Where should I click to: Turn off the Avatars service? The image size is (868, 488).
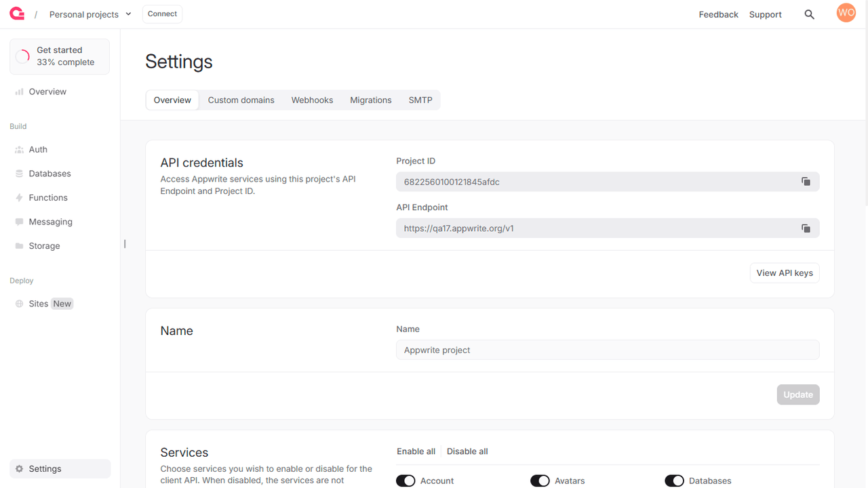540,481
